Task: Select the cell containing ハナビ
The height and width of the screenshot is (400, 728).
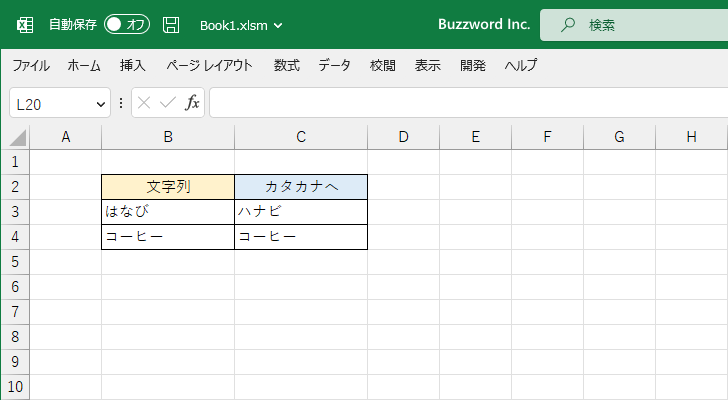Action: 301,212
